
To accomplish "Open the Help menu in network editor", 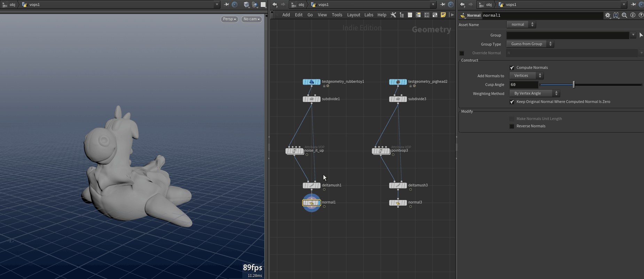I will pos(382,15).
